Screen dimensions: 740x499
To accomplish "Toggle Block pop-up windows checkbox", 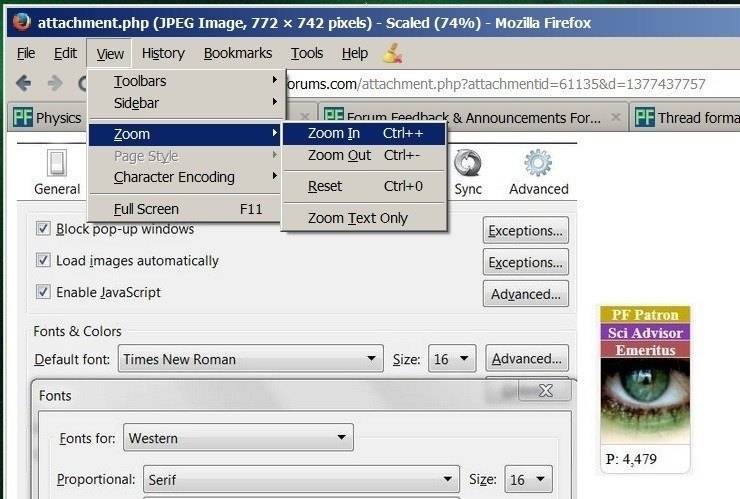I will [x=43, y=229].
